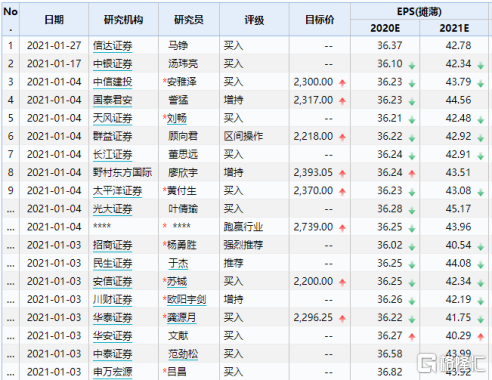Screen dimensions: 492x380
Task: Sort by the 目标价 column header
Action: coord(320,20)
